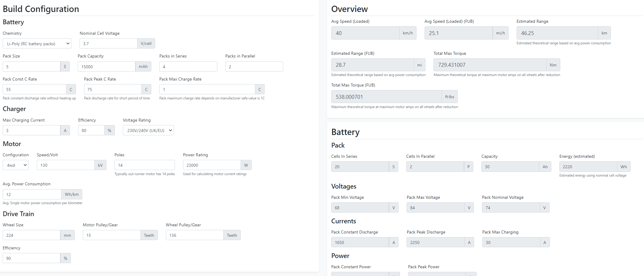The image size is (644, 276).
Task: Click the Pack Peak C Rate input
Action: tap(112, 90)
